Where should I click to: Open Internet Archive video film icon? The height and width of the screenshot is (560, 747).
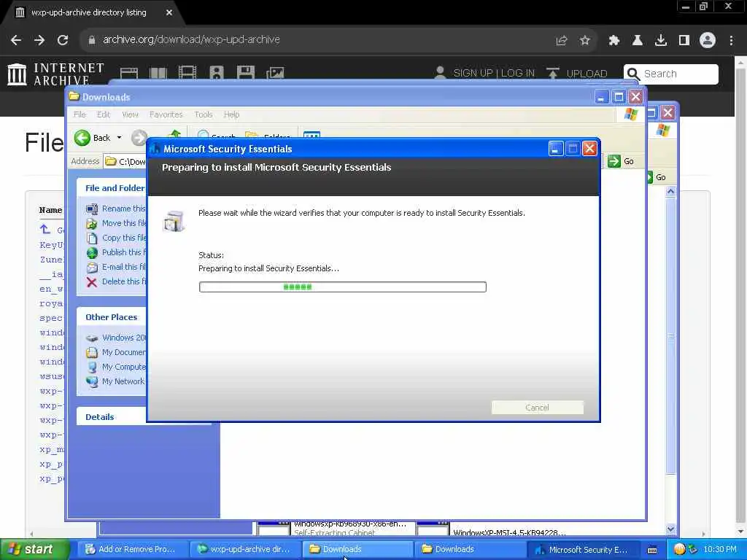pyautogui.click(x=187, y=73)
